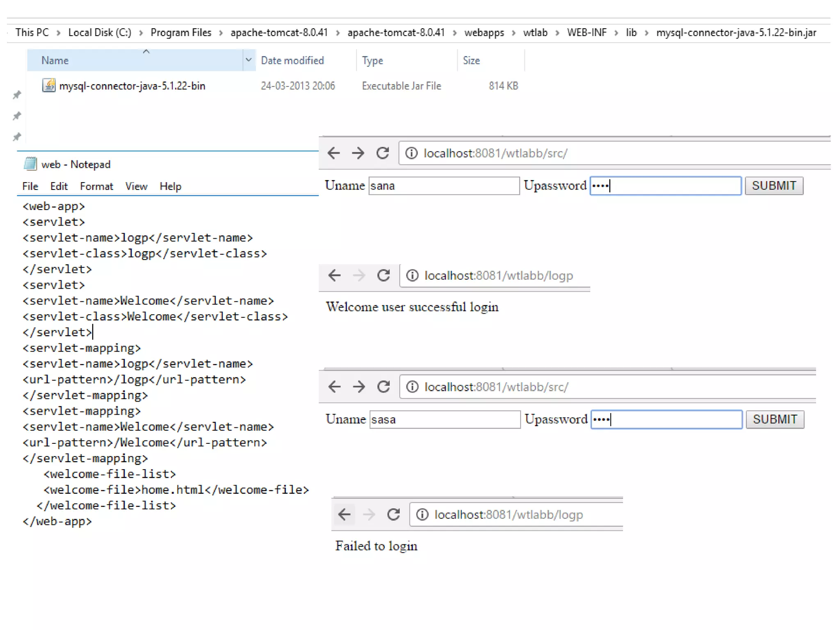Click the sort arrow above the Name column

(146, 52)
